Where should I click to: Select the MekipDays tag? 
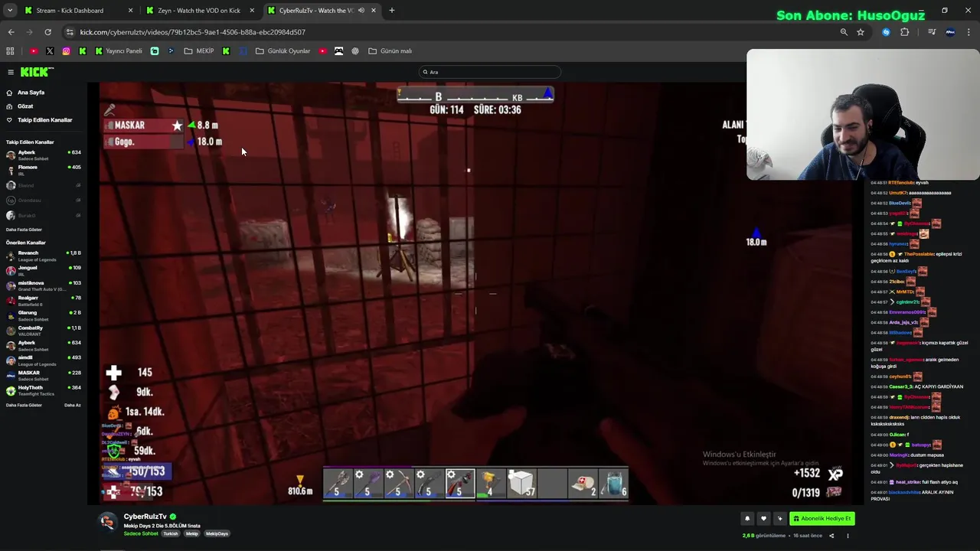(x=217, y=533)
